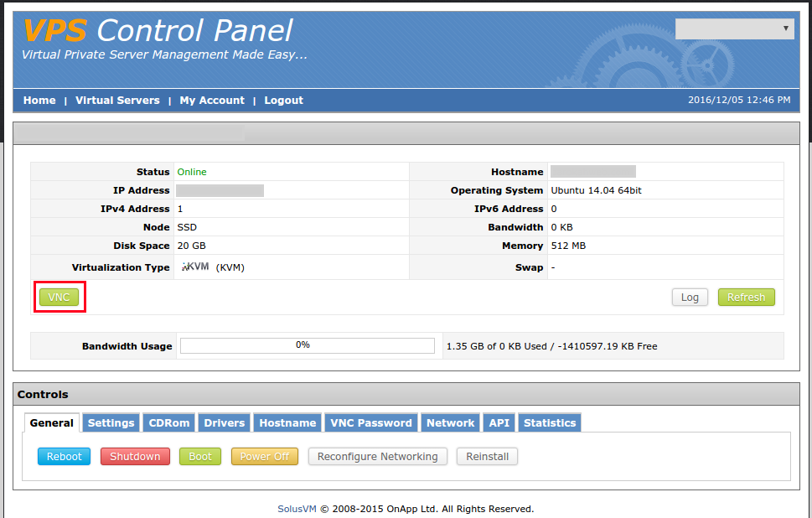This screenshot has width=812, height=518.
Task: Click Logout in the navigation bar
Action: pyautogui.click(x=283, y=100)
